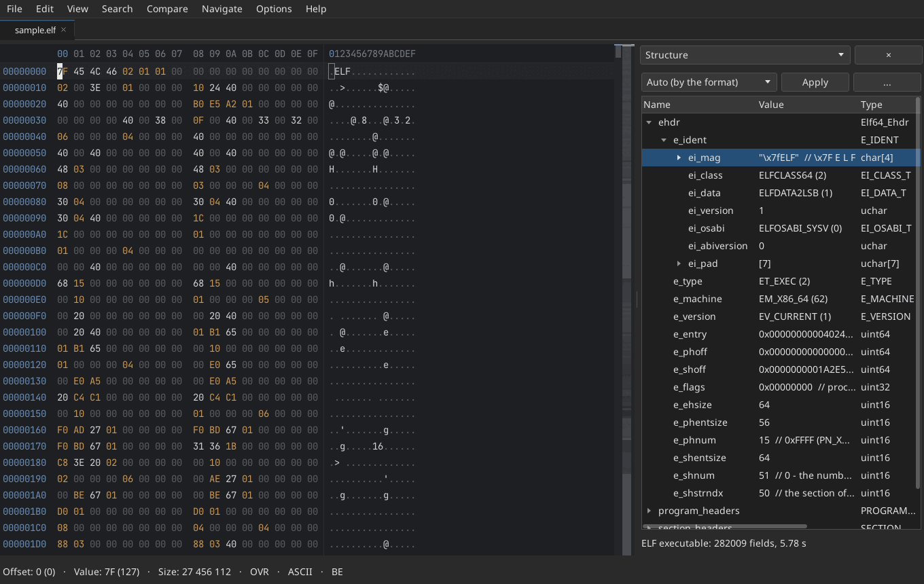Image resolution: width=924 pixels, height=584 pixels.
Task: Click the ... browse button
Action: [887, 82]
